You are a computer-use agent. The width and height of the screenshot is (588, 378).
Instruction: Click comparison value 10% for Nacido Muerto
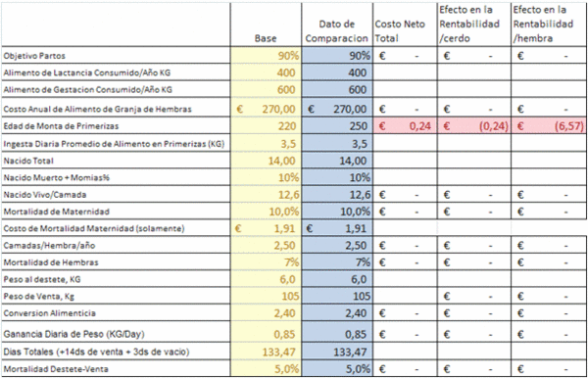pyautogui.click(x=360, y=177)
